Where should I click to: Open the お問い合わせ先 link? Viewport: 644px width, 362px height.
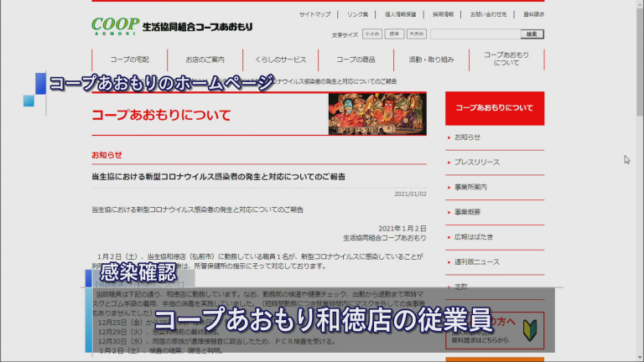tap(488, 14)
